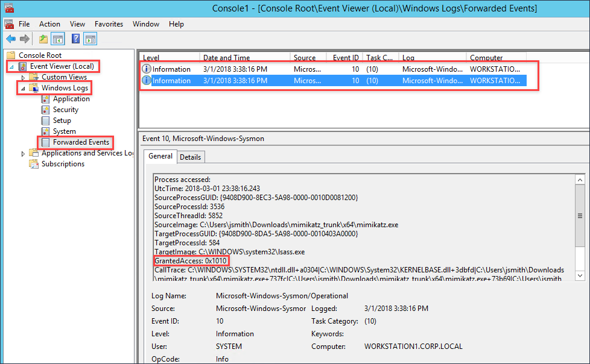Click the Applications and Services Logs folder icon
This screenshot has height=364, width=590.
click(x=34, y=153)
